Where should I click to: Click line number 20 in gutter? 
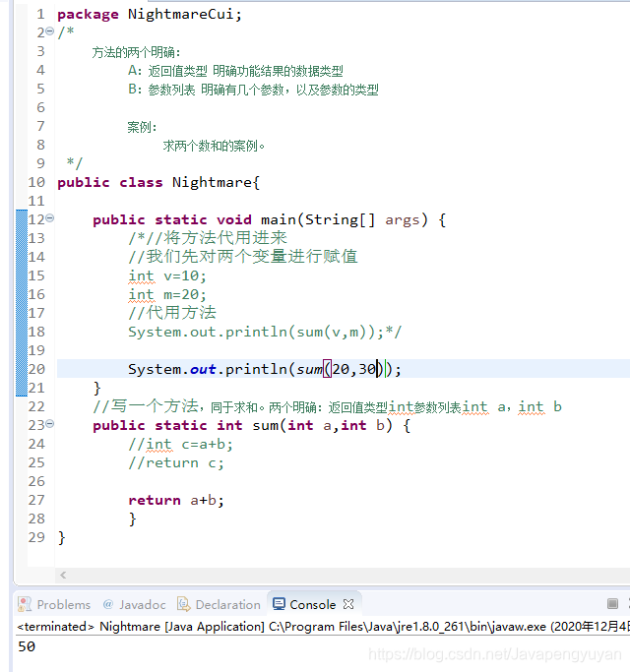coord(36,369)
